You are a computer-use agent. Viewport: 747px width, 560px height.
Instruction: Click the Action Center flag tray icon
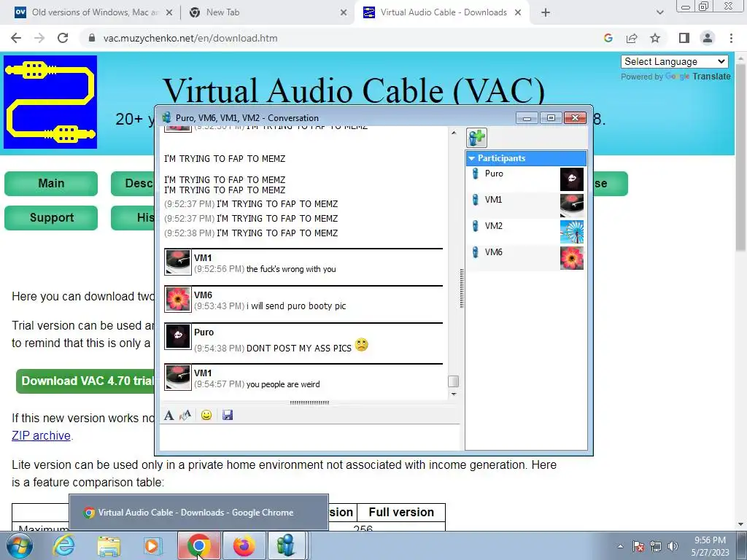point(638,545)
